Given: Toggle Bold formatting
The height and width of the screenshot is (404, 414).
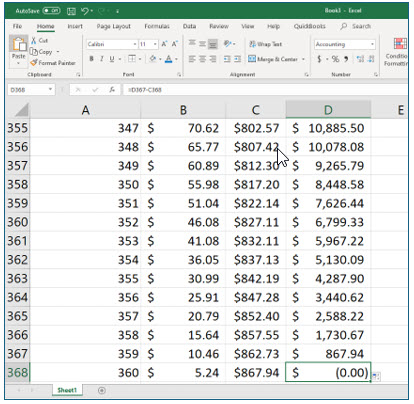Looking at the screenshot, I should [x=91, y=59].
